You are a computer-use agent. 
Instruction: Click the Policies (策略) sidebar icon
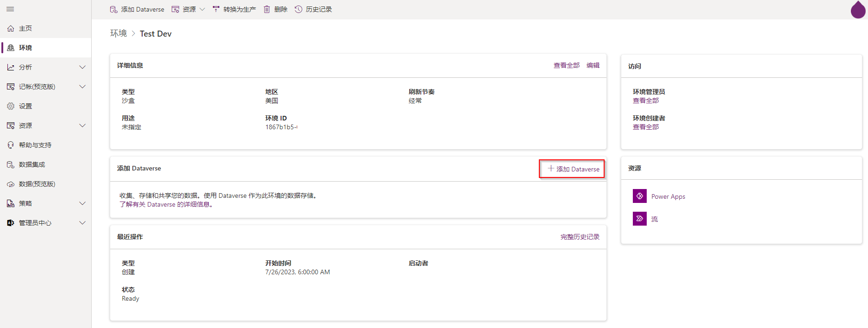pos(11,203)
